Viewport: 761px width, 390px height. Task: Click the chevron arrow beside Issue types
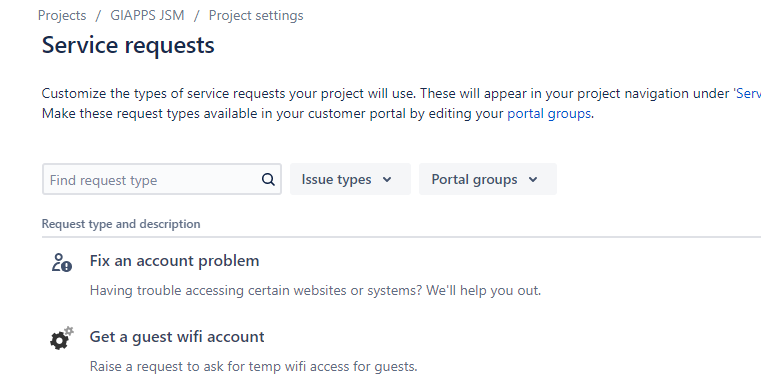(387, 179)
